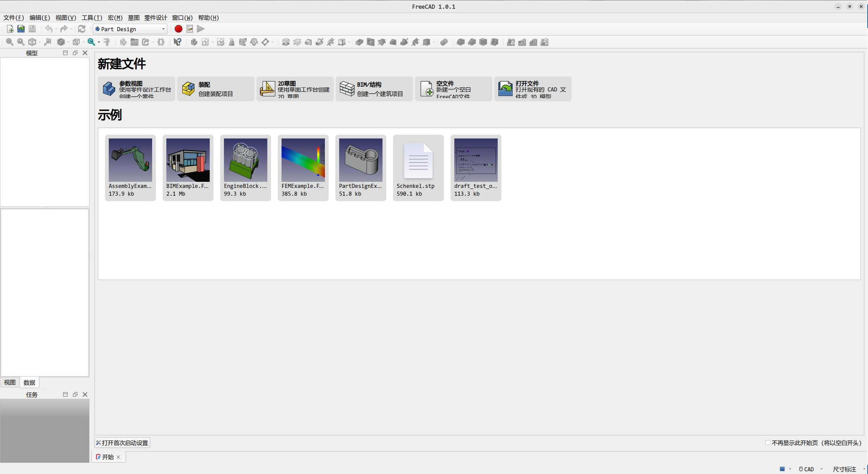868x474 pixels.
Task: Click the refresh recompute icon
Action: point(82,29)
